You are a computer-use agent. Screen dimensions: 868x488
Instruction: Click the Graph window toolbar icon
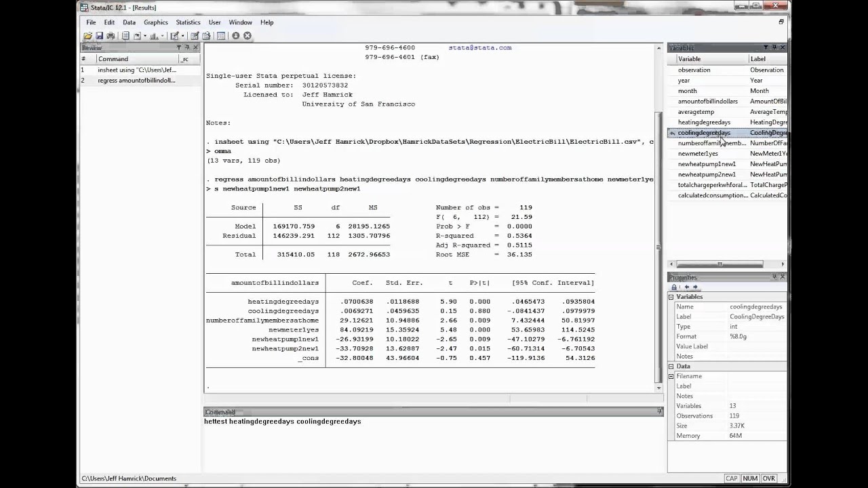(154, 36)
